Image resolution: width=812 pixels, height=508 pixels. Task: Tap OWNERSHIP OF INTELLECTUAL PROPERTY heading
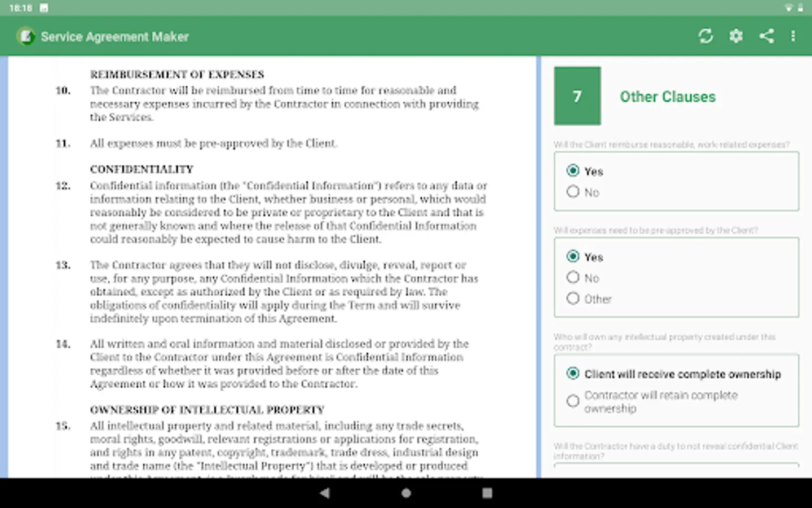tap(207, 410)
